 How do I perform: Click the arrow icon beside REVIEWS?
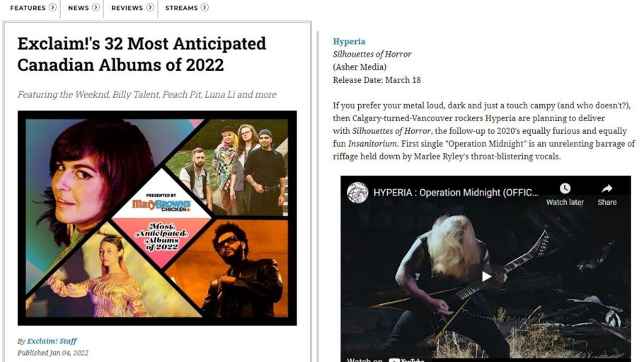(150, 7)
